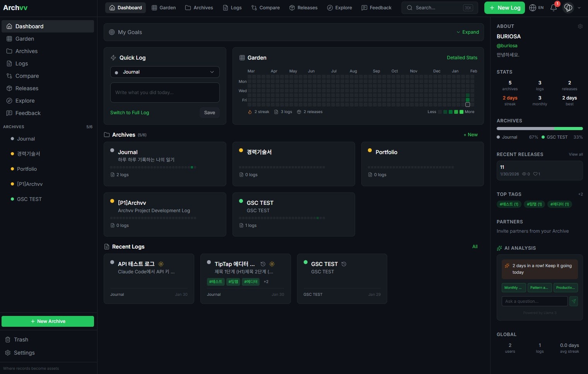Click the Explore compass icon
This screenshot has height=374, width=588.
(x=330, y=7)
